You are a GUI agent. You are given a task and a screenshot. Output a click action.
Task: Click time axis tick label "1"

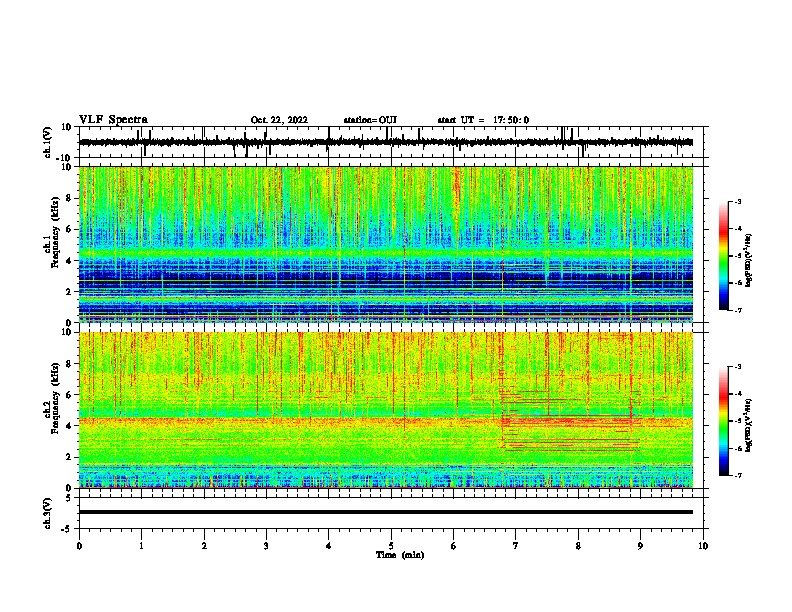pyautogui.click(x=141, y=546)
